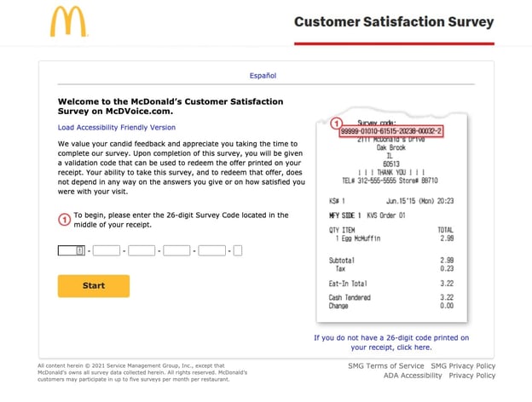Select the fourth survey code field
The image size is (532, 402).
(176, 250)
